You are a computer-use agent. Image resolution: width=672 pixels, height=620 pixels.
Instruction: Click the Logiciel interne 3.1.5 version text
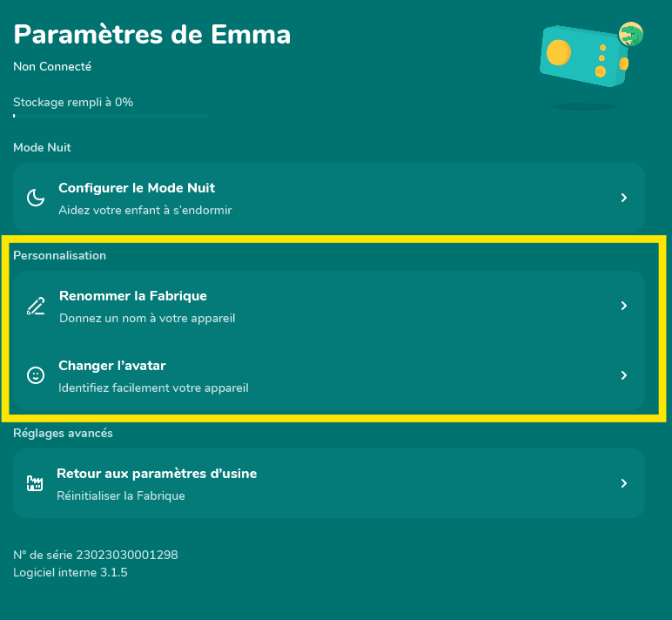(x=71, y=572)
